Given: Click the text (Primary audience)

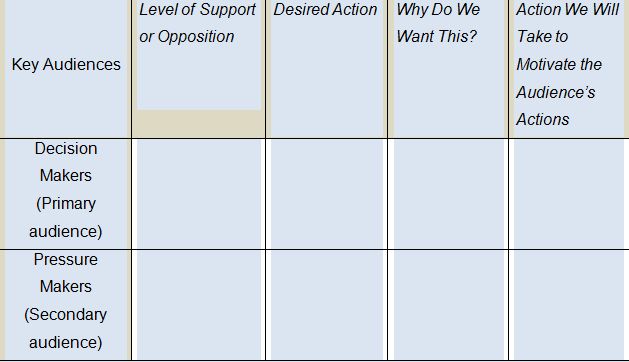Looking at the screenshot, I should tap(66, 218).
